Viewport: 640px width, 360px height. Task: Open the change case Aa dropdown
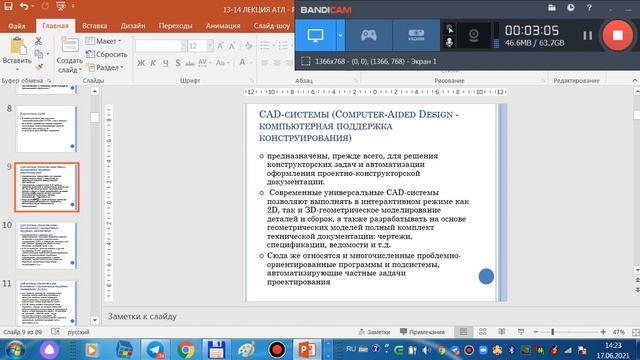click(222, 63)
